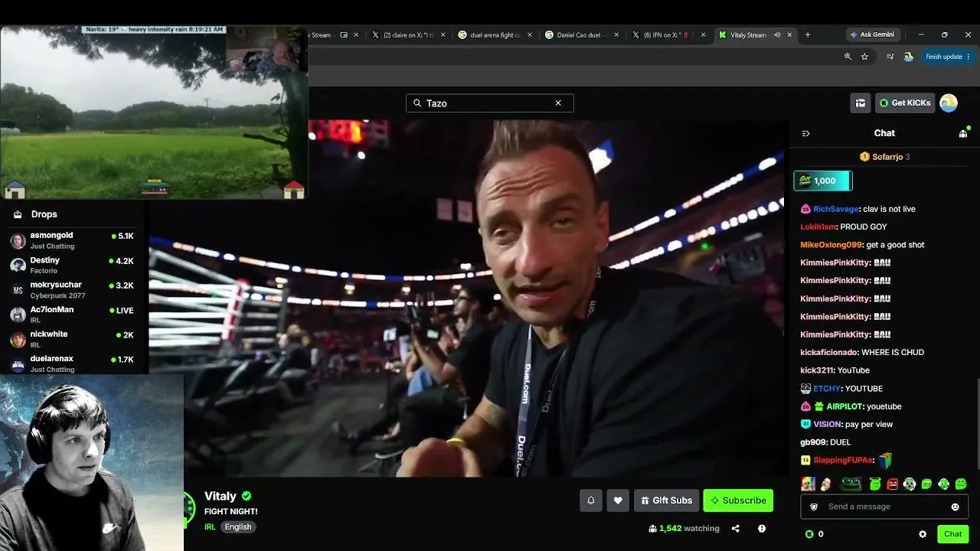The image size is (980, 551).
Task: Close the 'Daniel Cao duel' tab
Action: point(616,34)
